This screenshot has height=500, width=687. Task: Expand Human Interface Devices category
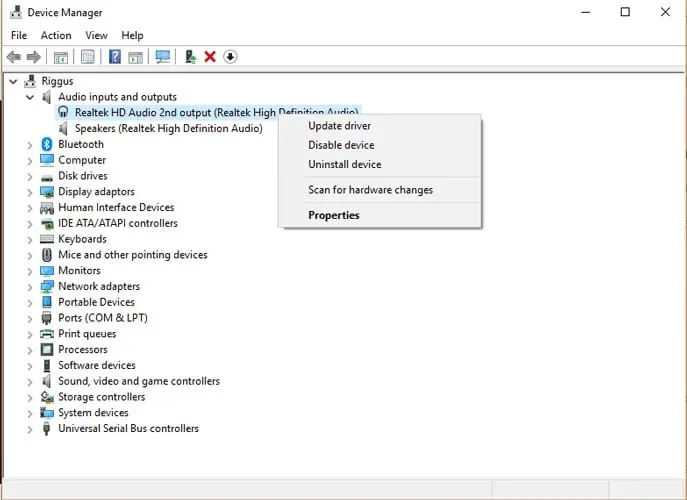coord(30,208)
